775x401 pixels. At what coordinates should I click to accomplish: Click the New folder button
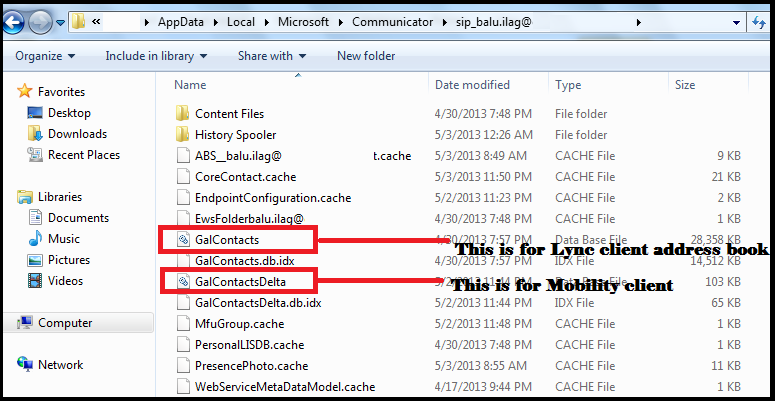pyautogui.click(x=366, y=56)
